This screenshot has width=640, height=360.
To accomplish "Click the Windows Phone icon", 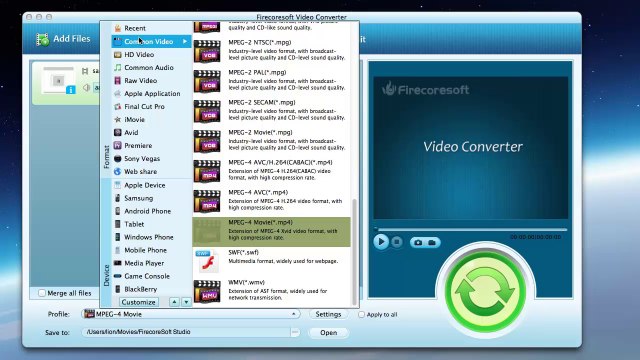I will (118, 237).
